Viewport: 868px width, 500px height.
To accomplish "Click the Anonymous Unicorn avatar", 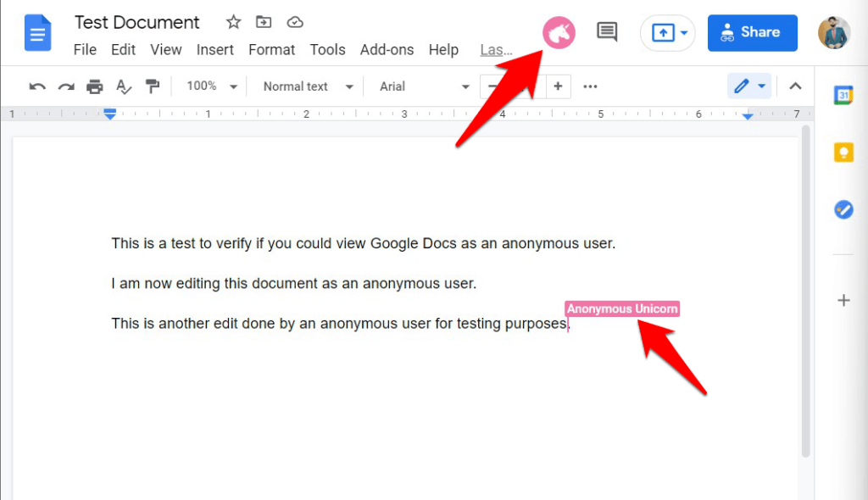I will (559, 31).
